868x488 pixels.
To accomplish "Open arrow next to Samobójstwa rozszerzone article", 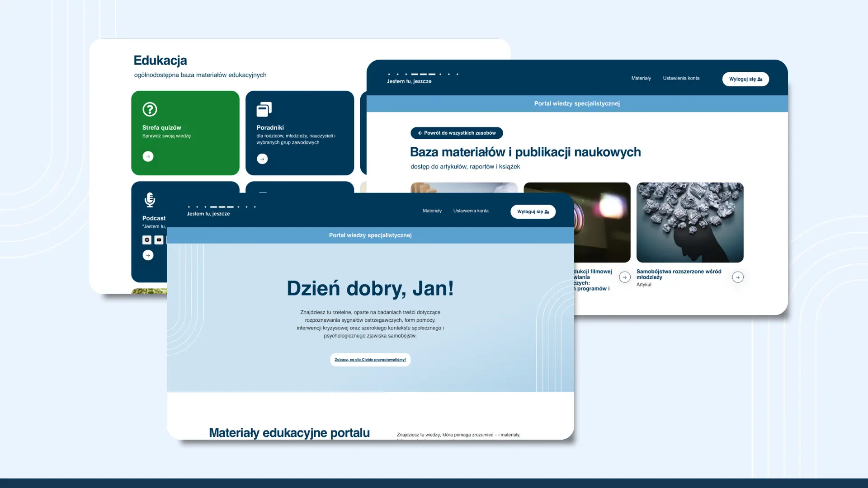I will (737, 277).
